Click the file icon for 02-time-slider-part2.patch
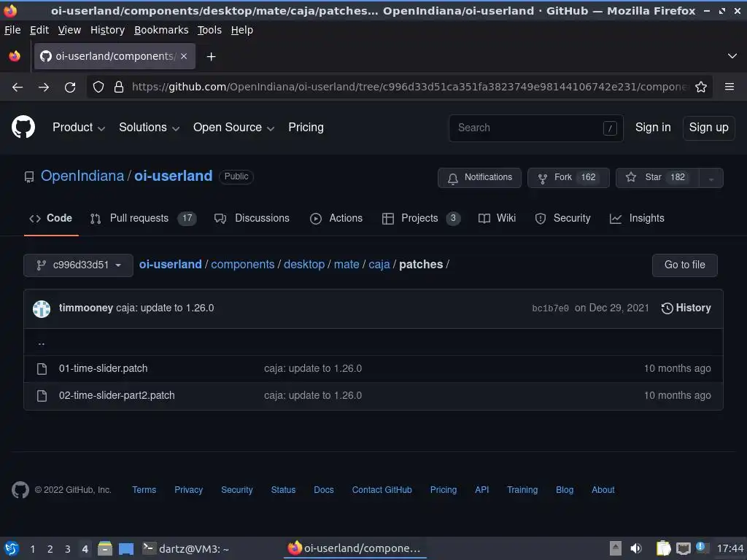 [42, 396]
